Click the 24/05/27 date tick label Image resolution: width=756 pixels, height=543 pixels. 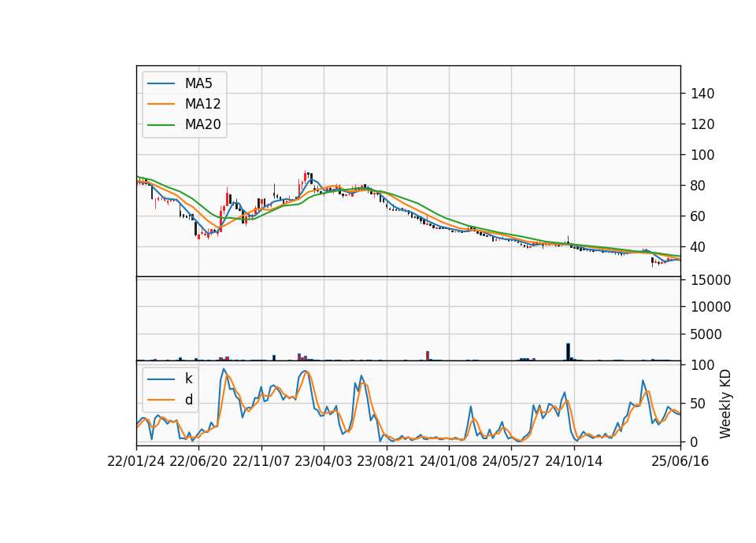point(511,461)
